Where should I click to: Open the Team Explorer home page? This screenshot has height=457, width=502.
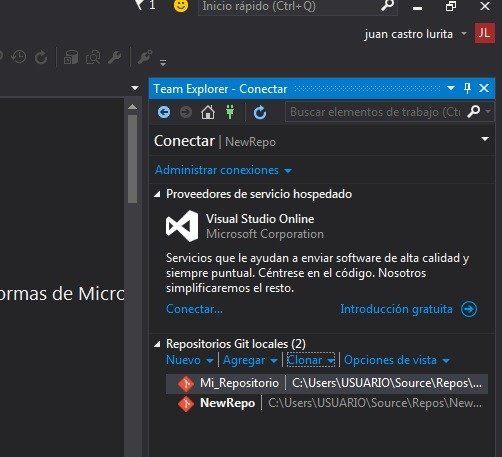208,112
